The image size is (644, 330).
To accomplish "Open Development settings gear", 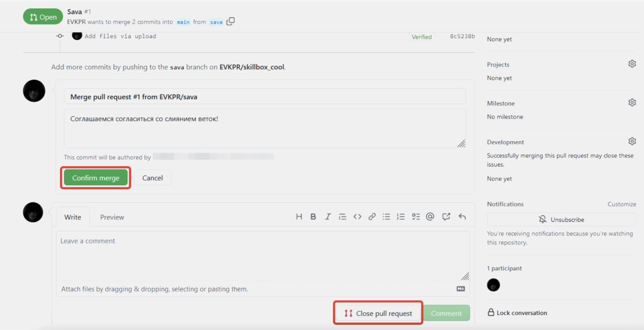I will point(632,141).
